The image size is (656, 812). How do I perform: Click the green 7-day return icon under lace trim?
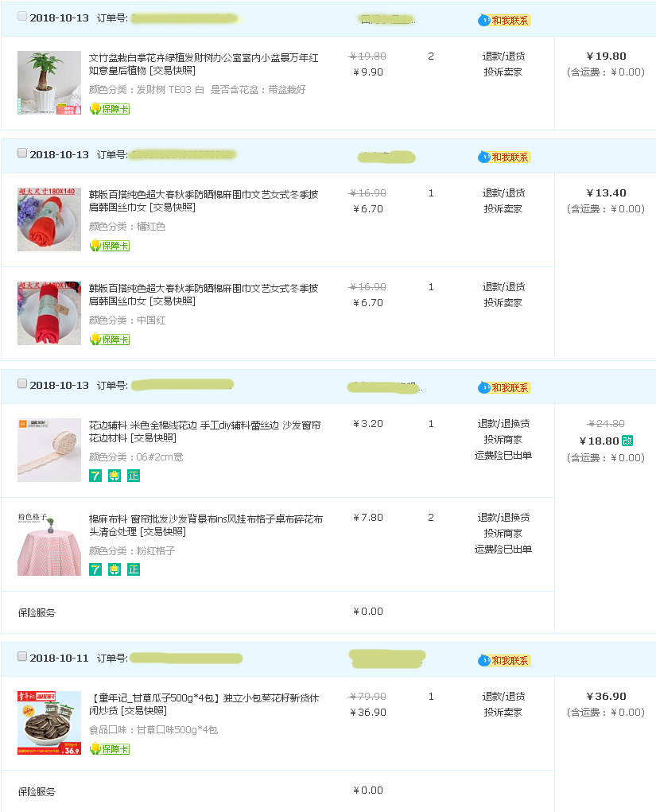click(95, 476)
